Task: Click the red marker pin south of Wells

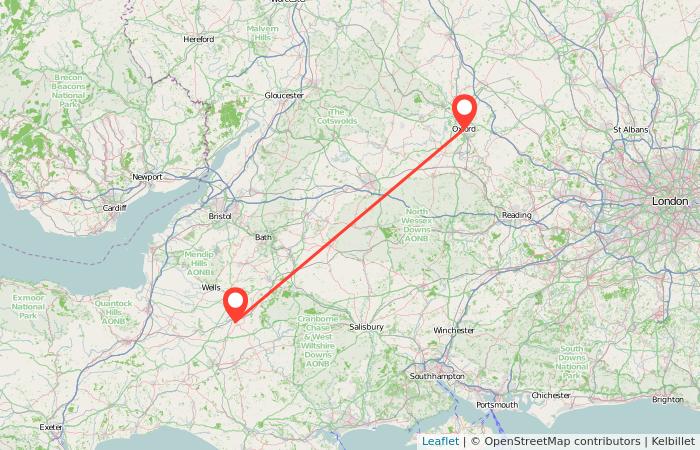Action: 235,303
